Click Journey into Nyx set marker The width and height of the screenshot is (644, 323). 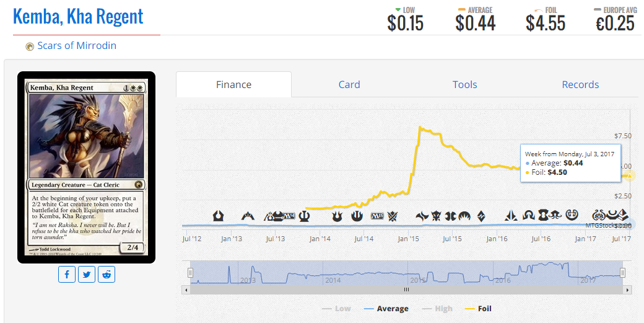coord(357,216)
